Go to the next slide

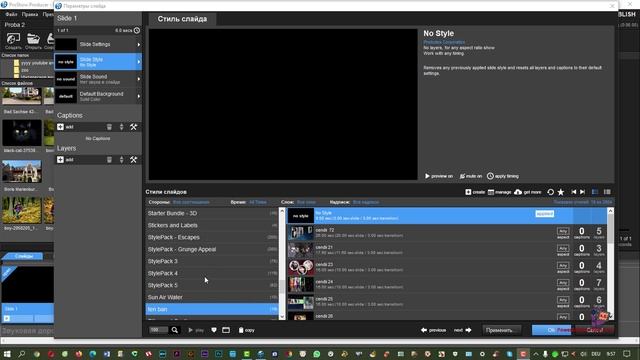point(462,330)
